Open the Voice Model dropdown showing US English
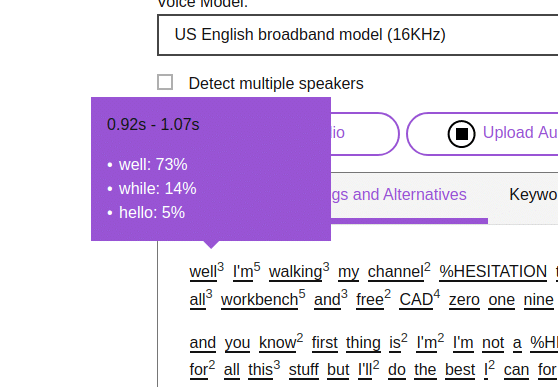 coord(358,35)
